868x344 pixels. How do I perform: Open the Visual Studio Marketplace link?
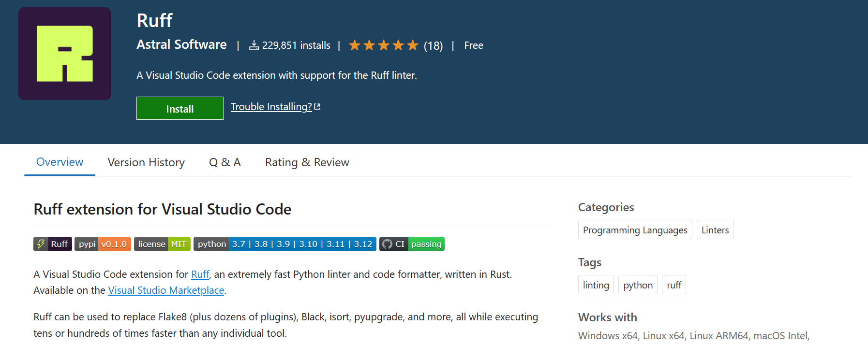(166, 290)
